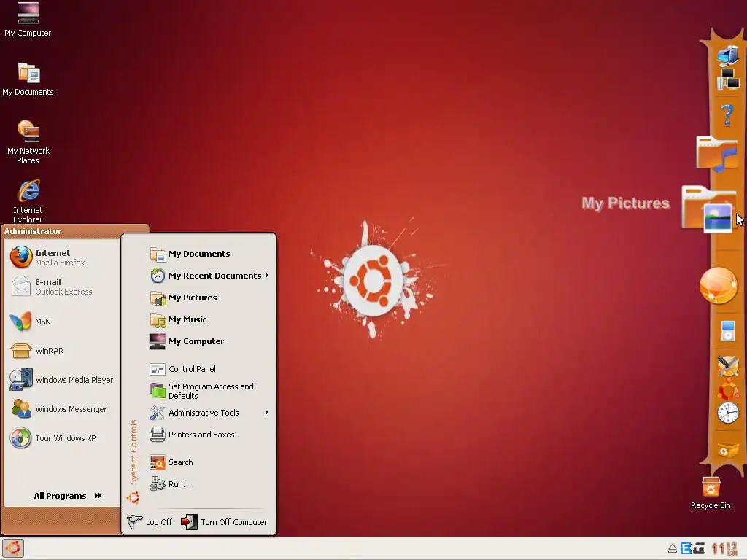The image size is (747, 560).
Task: Open My Network Places desktop icon
Action: point(28,141)
